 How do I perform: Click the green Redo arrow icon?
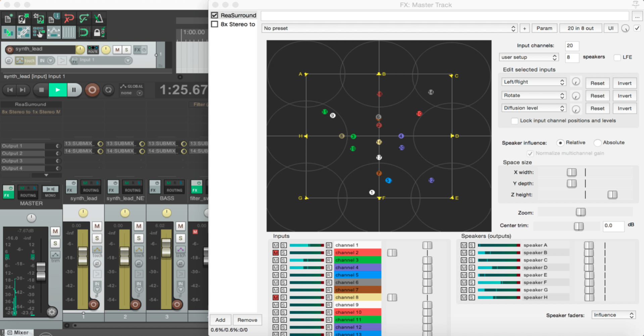click(x=84, y=18)
